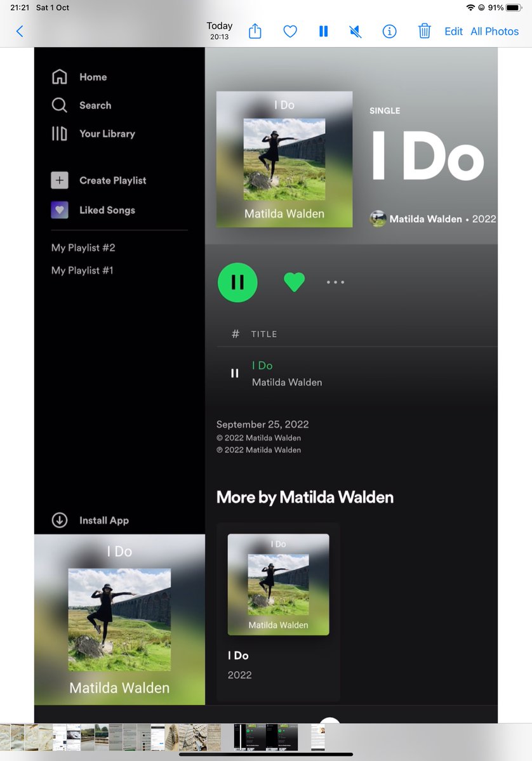Tap the Share icon in Photos toolbar

(255, 31)
